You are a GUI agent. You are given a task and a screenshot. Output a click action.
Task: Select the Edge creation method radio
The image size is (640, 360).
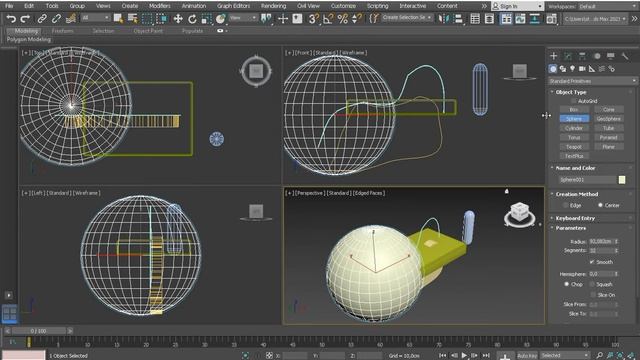click(566, 205)
